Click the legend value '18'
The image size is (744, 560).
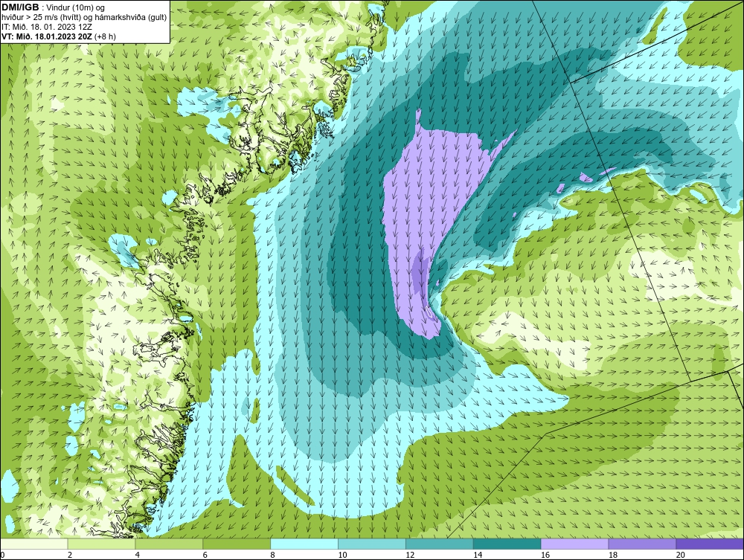click(613, 555)
